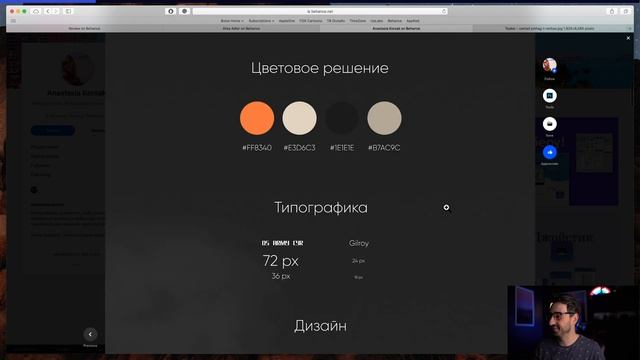640x360 pixels.
Task: Open the Tools Photoshop icon
Action: [549, 96]
